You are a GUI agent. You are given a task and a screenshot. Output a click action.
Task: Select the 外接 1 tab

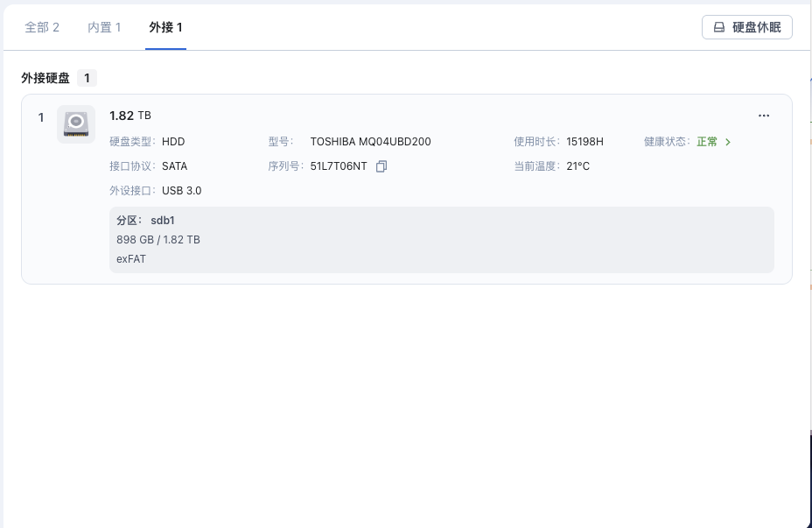coord(165,27)
